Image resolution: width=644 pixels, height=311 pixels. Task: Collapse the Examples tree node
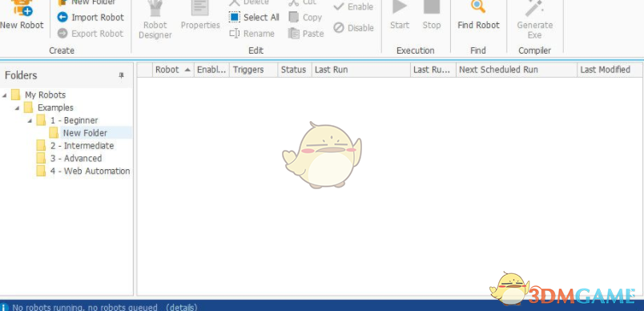coord(18,108)
